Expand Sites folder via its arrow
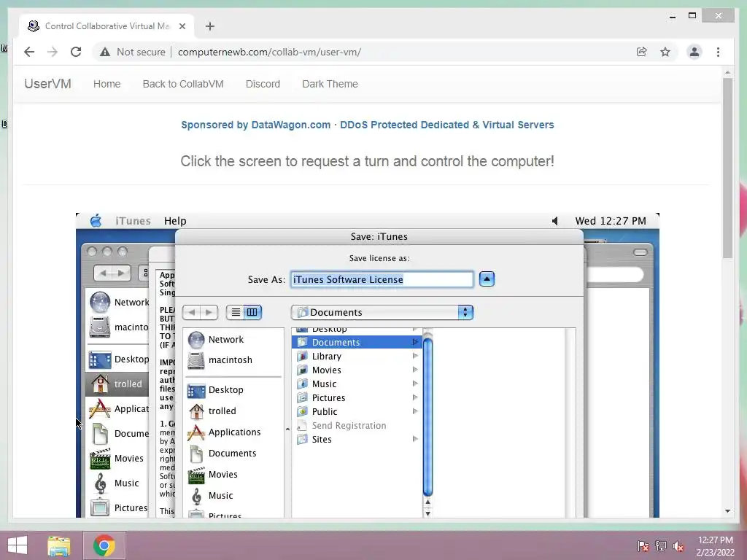 [415, 439]
